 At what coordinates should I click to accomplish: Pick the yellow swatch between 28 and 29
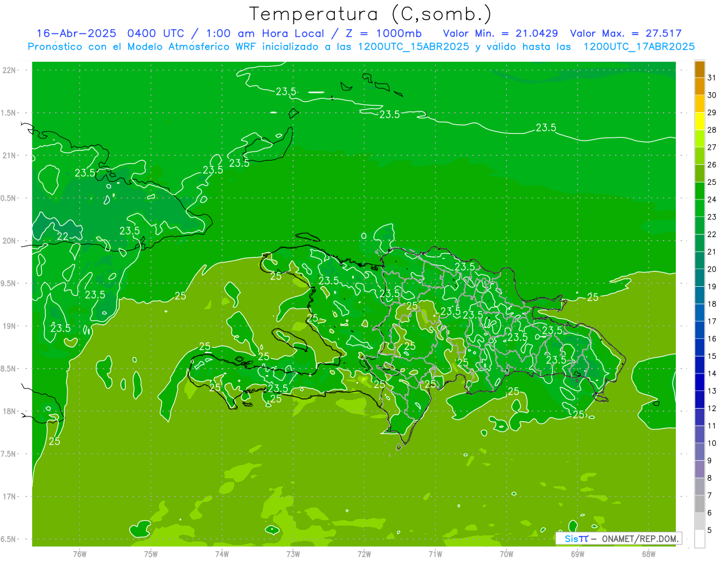point(699,121)
